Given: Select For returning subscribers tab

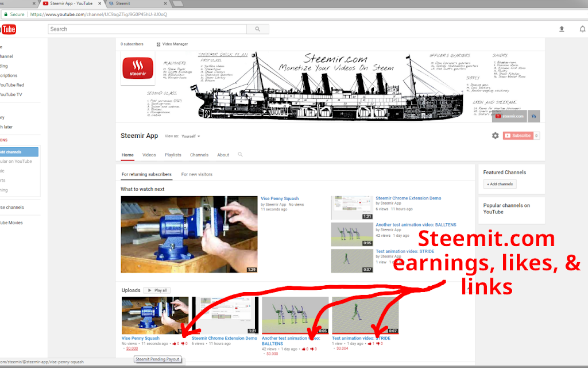Looking at the screenshot, I should [146, 174].
